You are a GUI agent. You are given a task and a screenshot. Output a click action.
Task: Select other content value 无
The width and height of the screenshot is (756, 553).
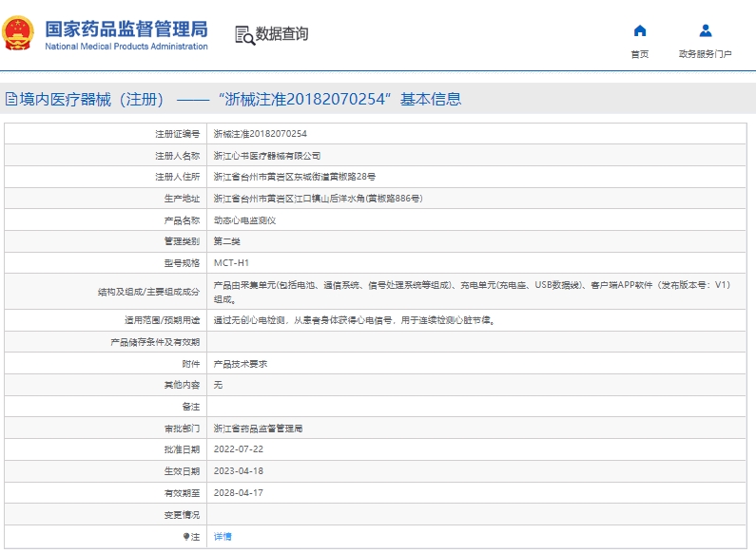(219, 385)
